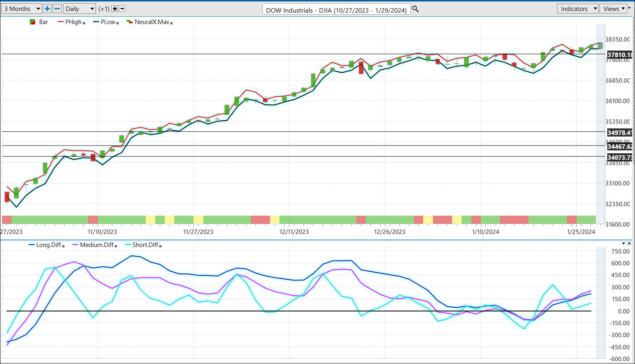Click the 12/26/2023 date axis label
Image resolution: width=635 pixels, height=364 pixels.
(390, 232)
